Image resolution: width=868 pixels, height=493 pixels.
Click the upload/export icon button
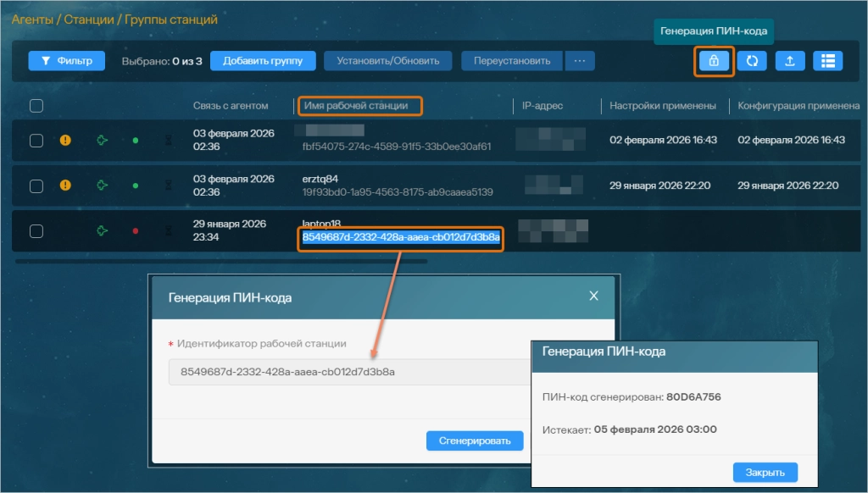(x=790, y=61)
